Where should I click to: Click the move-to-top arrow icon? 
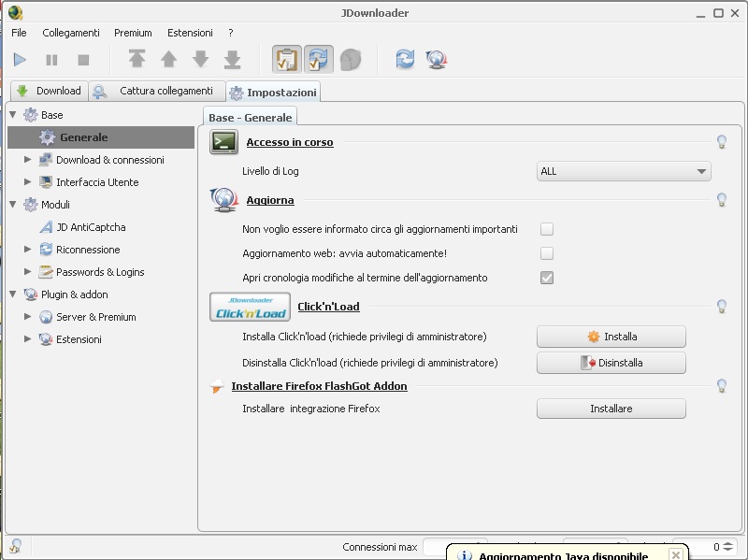point(137,60)
